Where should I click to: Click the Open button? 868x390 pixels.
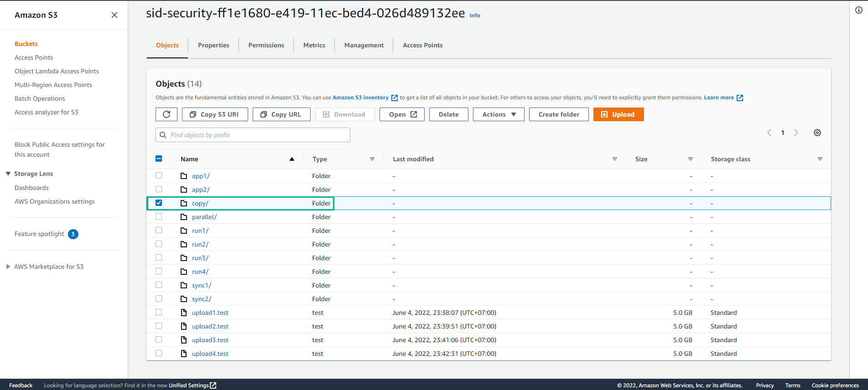pos(402,114)
